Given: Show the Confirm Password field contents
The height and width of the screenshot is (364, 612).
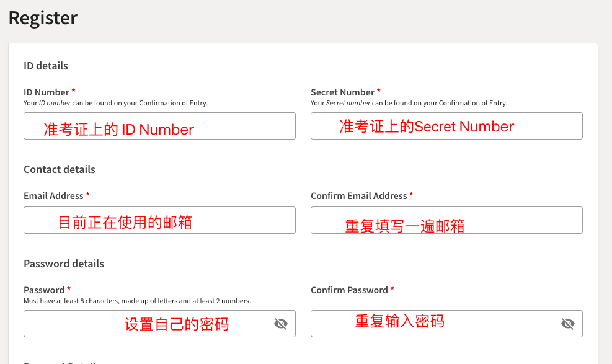Looking at the screenshot, I should [568, 324].
